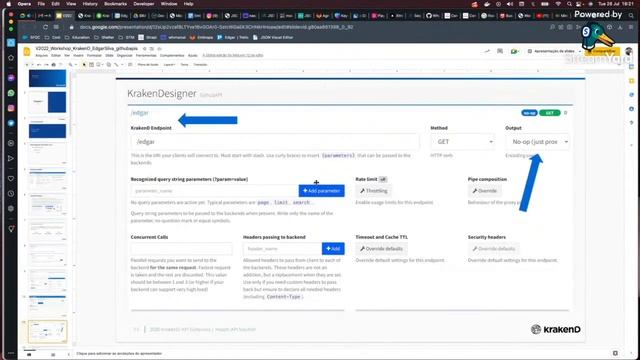
Task: Click the Plano de fundo toolbar button
Action: (x=148, y=64)
